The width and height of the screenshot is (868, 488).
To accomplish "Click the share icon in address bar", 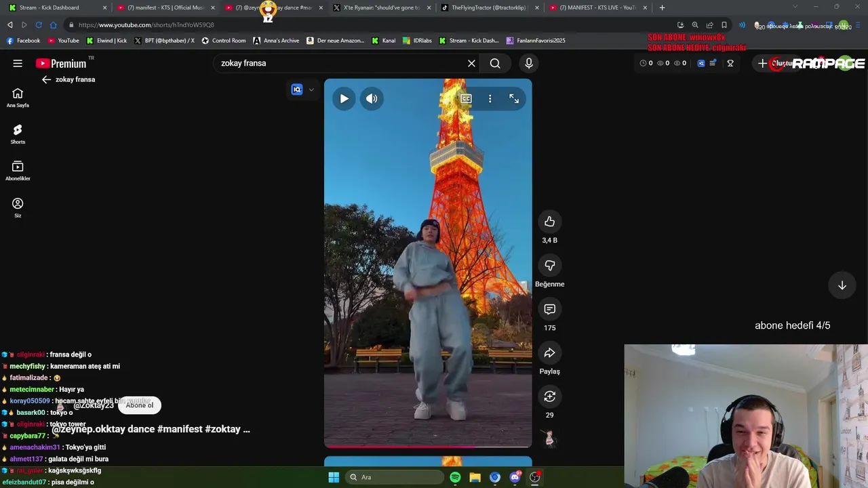I will (709, 25).
